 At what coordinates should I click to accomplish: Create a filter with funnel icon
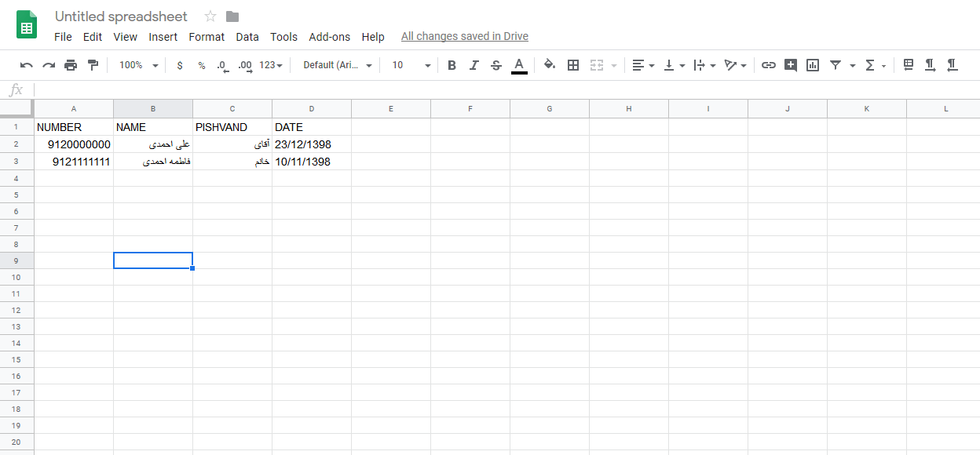tap(836, 65)
